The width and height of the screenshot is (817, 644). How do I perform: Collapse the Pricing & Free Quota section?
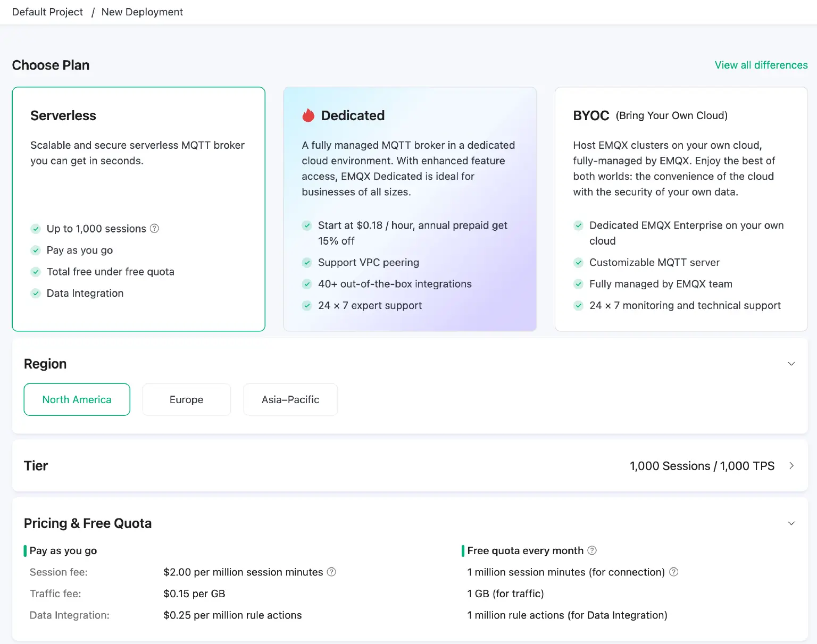pyautogui.click(x=791, y=523)
